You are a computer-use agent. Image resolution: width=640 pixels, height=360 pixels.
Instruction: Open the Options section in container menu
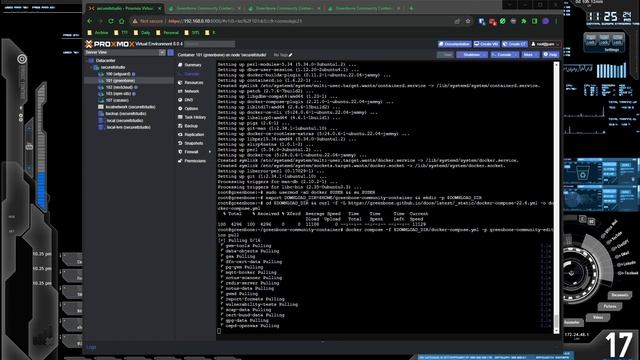click(x=191, y=109)
